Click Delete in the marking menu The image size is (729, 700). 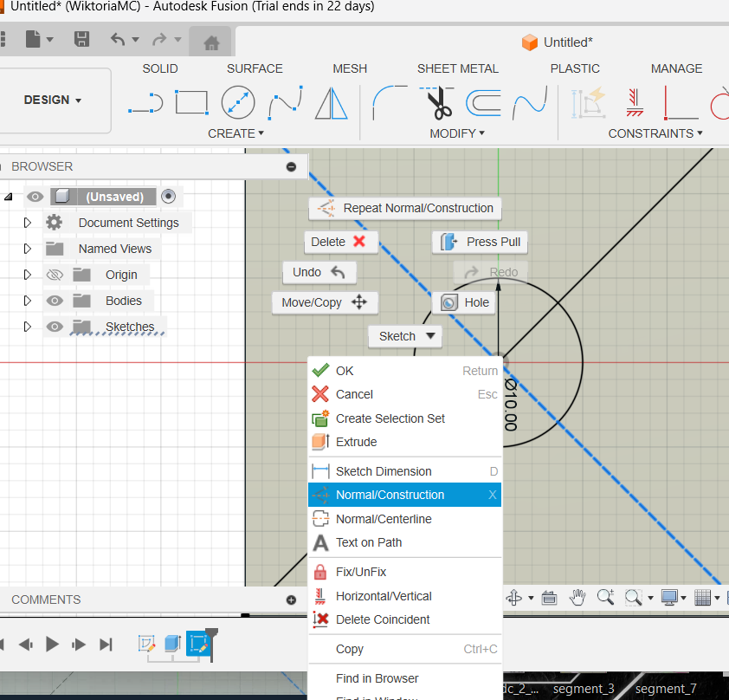[341, 242]
